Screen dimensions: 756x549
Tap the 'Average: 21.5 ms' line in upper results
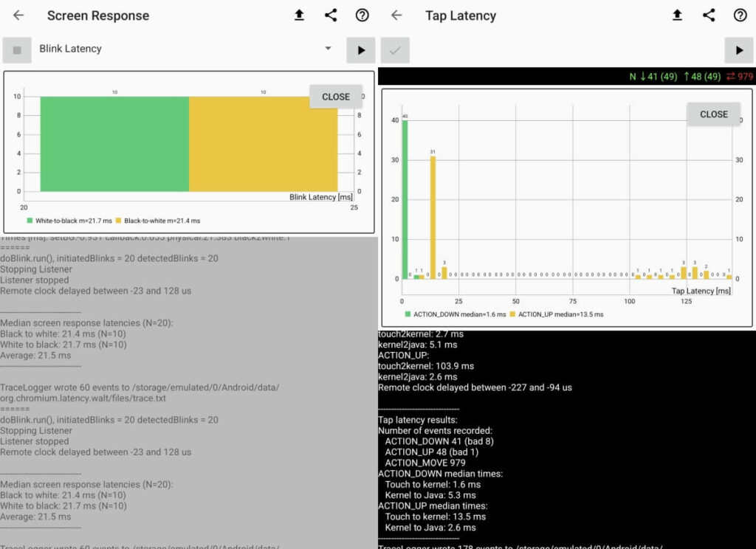[x=35, y=355]
